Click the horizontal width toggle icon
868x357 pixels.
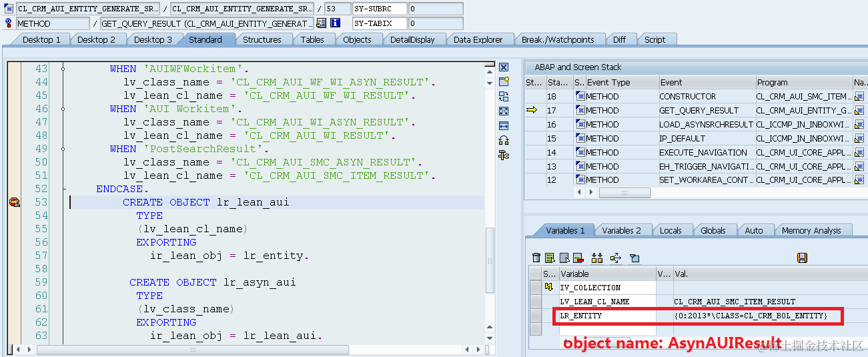pyautogui.click(x=504, y=125)
